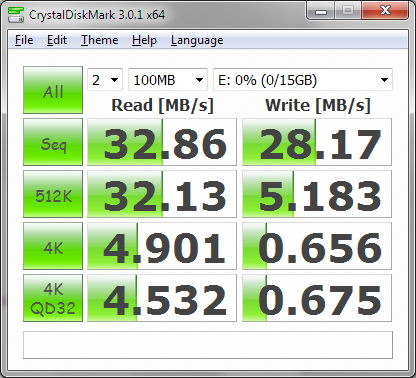Launch the 4K QD32 test
416x378 pixels.
(x=53, y=298)
